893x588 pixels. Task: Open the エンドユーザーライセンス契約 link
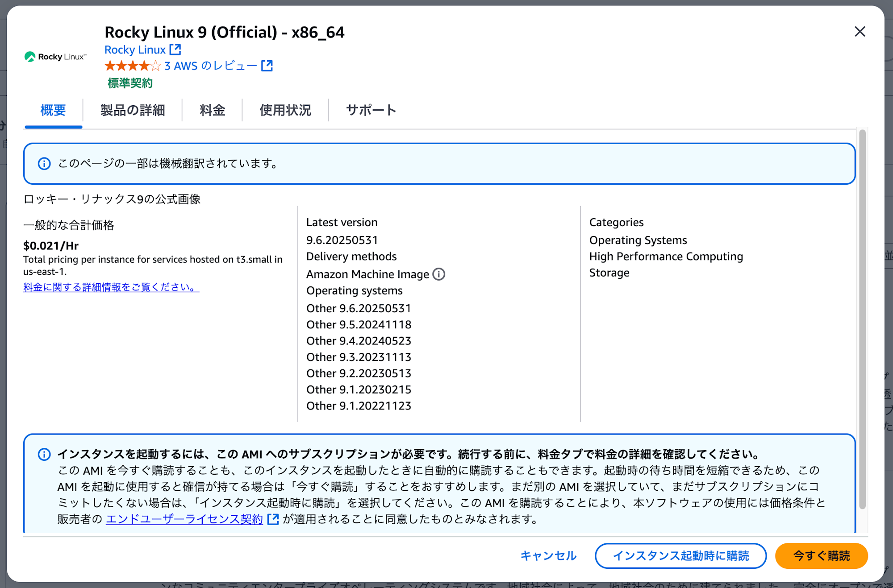(x=184, y=519)
